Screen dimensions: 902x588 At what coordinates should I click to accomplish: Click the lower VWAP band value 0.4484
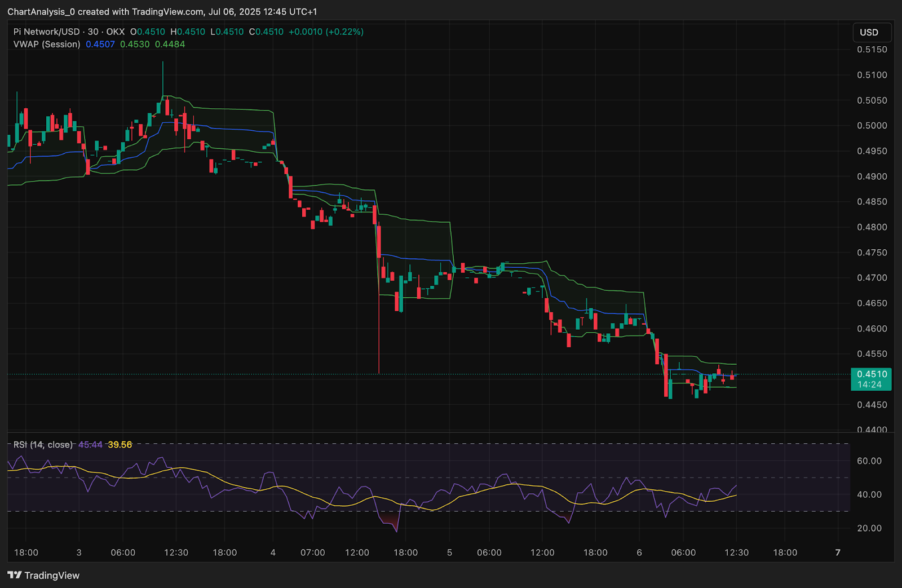pos(170,44)
